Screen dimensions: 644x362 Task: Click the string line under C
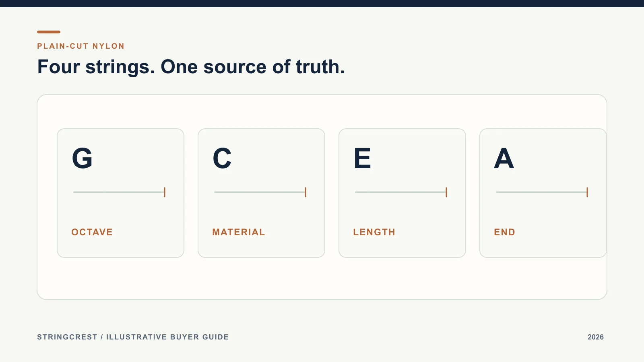pos(260,192)
